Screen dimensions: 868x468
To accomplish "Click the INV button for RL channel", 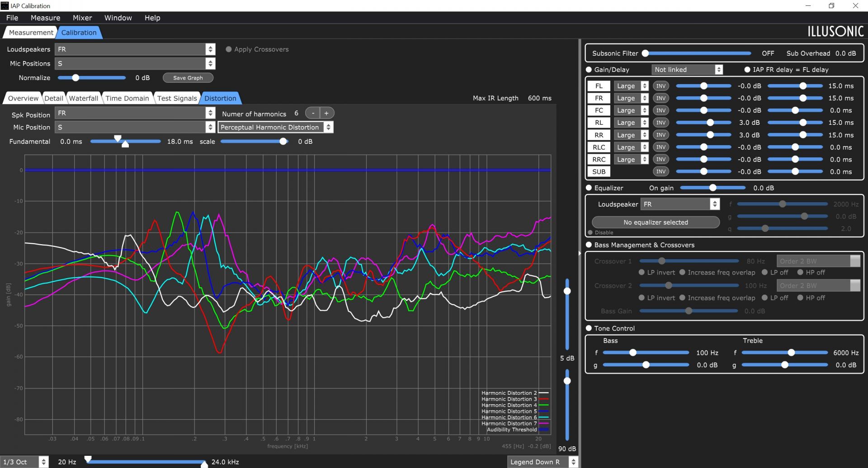I will 660,123.
